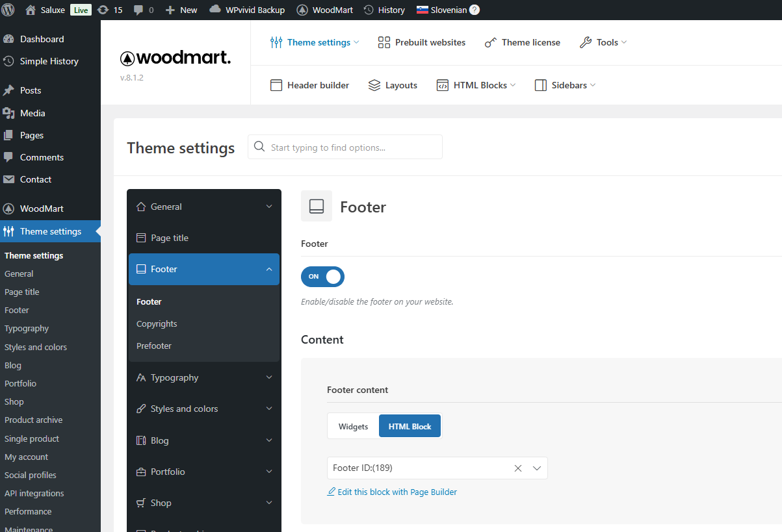Click the Contact envelope icon
The height and width of the screenshot is (532, 782).
click(8, 179)
